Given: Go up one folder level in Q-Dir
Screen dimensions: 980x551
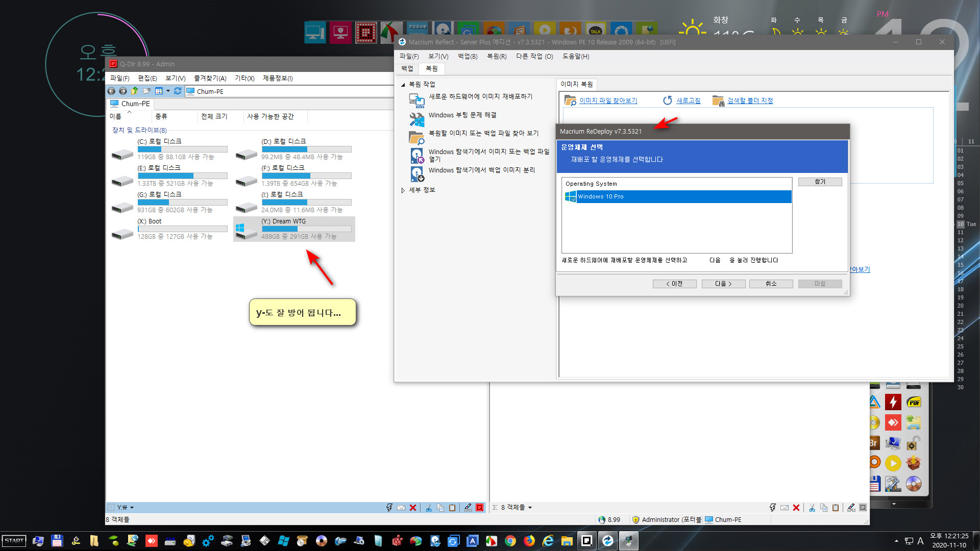Looking at the screenshot, I should (x=135, y=91).
